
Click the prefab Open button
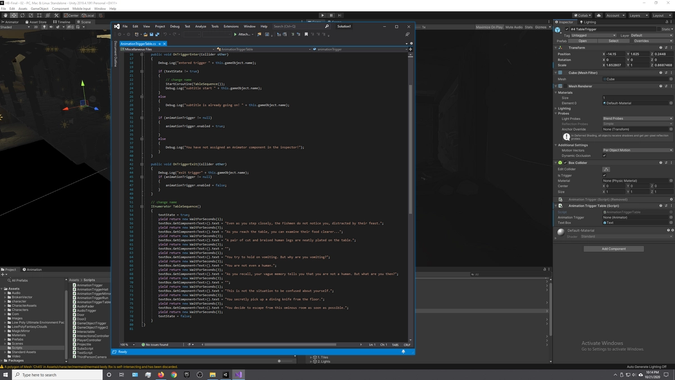pos(582,41)
